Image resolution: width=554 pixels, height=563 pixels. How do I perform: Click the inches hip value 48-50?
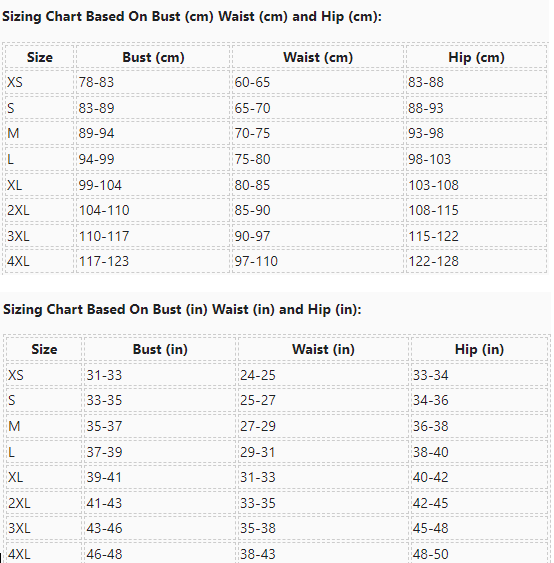[430, 554]
